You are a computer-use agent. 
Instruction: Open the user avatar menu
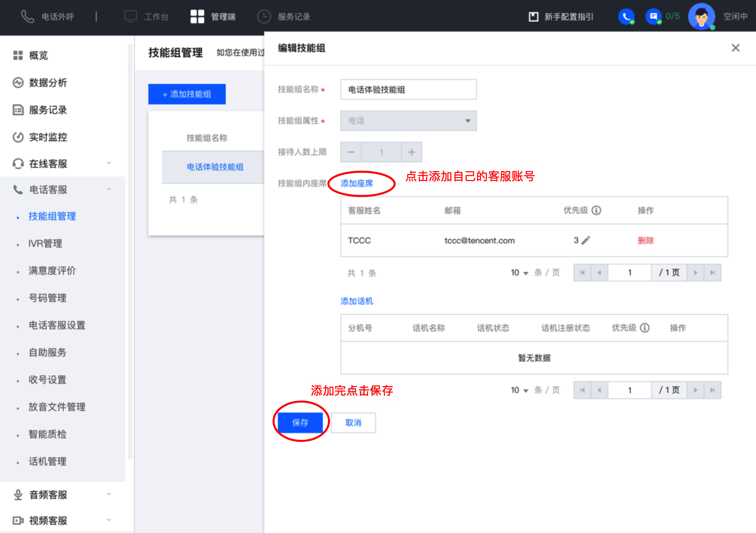(x=701, y=16)
